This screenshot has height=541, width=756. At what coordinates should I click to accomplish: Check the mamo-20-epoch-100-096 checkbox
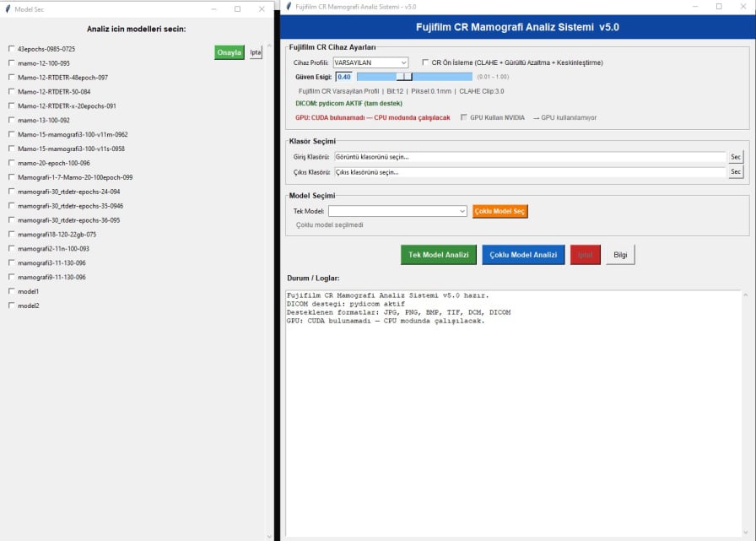pyautogui.click(x=11, y=163)
